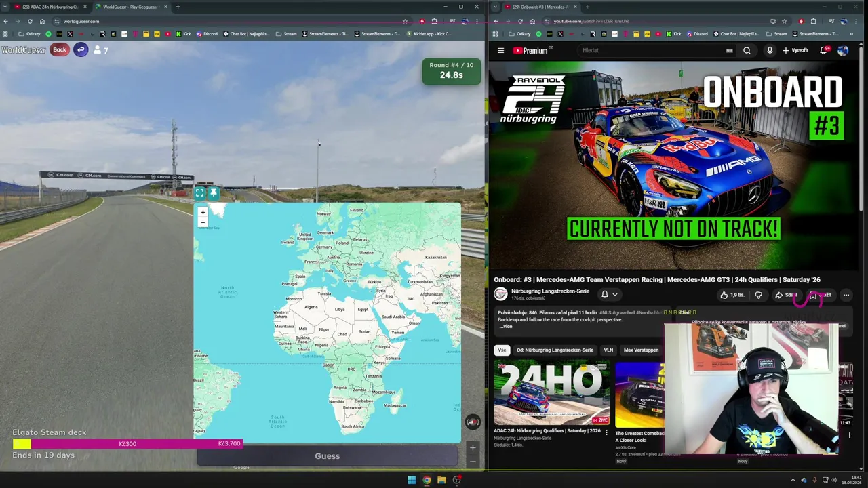Click the Back button in WorldGuessr
The image size is (868, 488).
click(x=60, y=49)
